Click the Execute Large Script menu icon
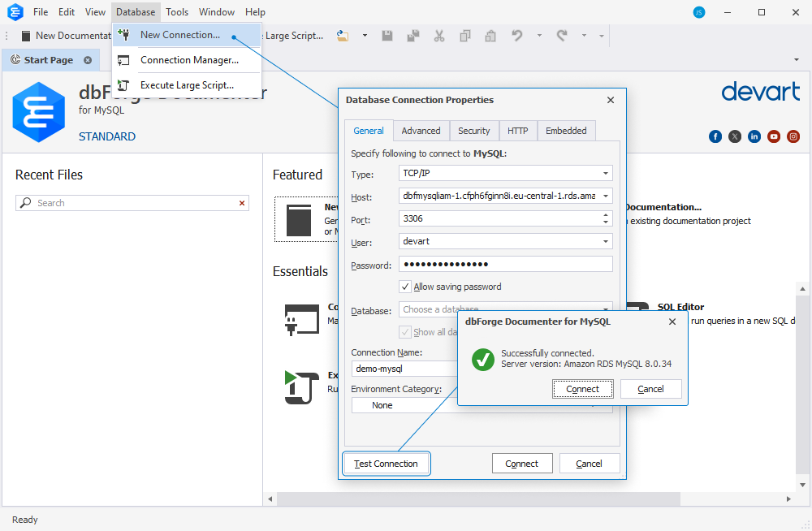The width and height of the screenshot is (812, 531). 123,85
